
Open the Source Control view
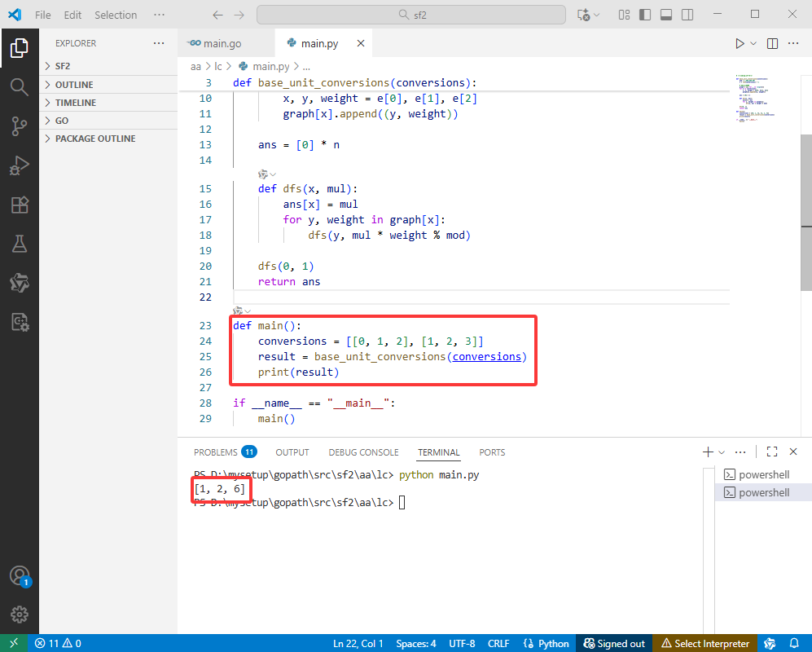(x=20, y=126)
